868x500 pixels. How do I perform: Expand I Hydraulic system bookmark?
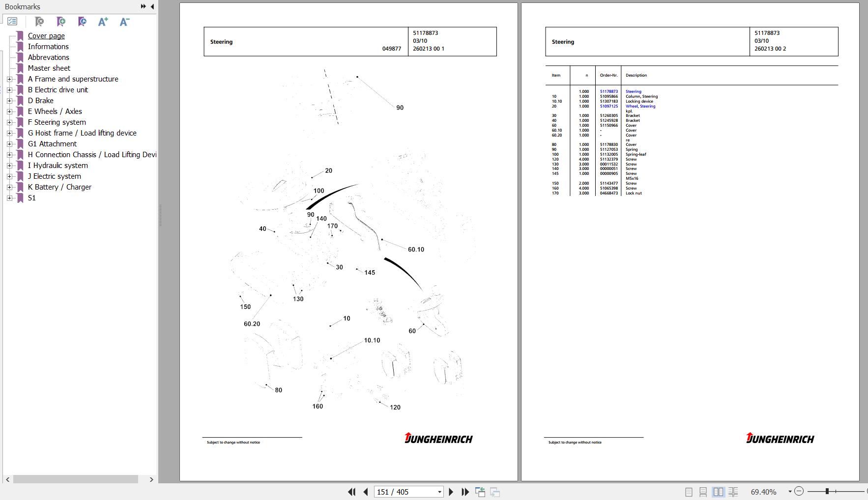click(x=9, y=166)
